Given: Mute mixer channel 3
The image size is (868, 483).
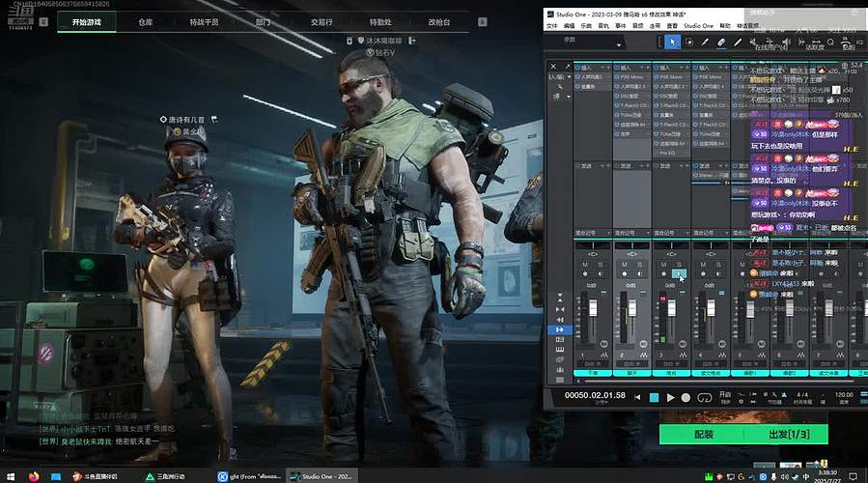Looking at the screenshot, I should tap(663, 265).
